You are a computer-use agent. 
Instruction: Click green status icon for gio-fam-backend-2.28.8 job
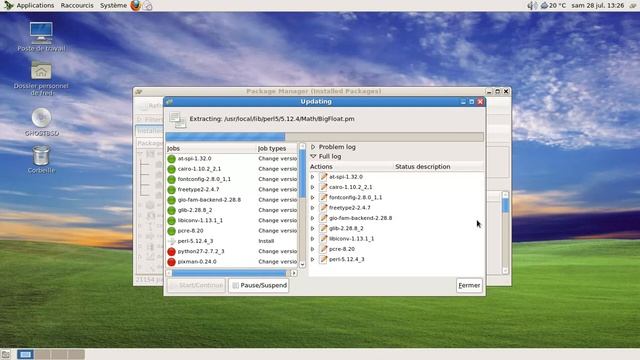171,200
